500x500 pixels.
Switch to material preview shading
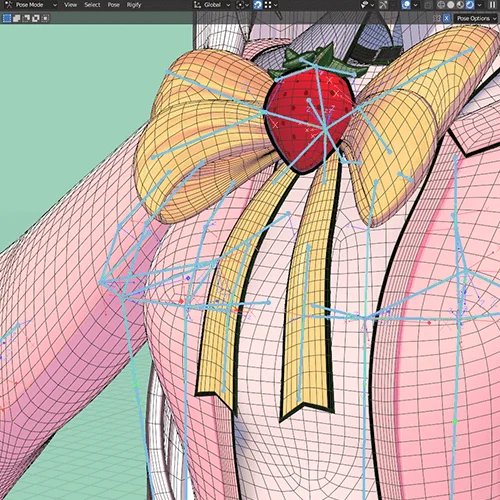[x=460, y=5]
